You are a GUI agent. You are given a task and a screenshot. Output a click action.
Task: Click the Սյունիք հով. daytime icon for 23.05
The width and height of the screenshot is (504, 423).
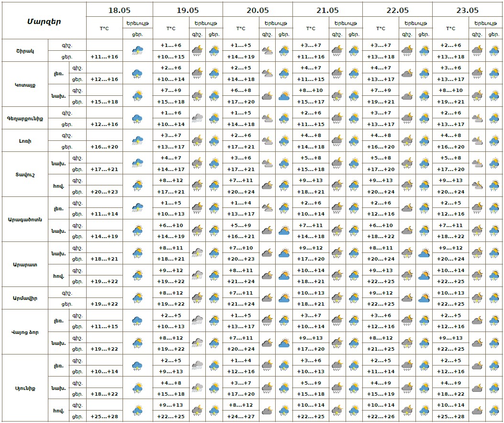pos(494,411)
